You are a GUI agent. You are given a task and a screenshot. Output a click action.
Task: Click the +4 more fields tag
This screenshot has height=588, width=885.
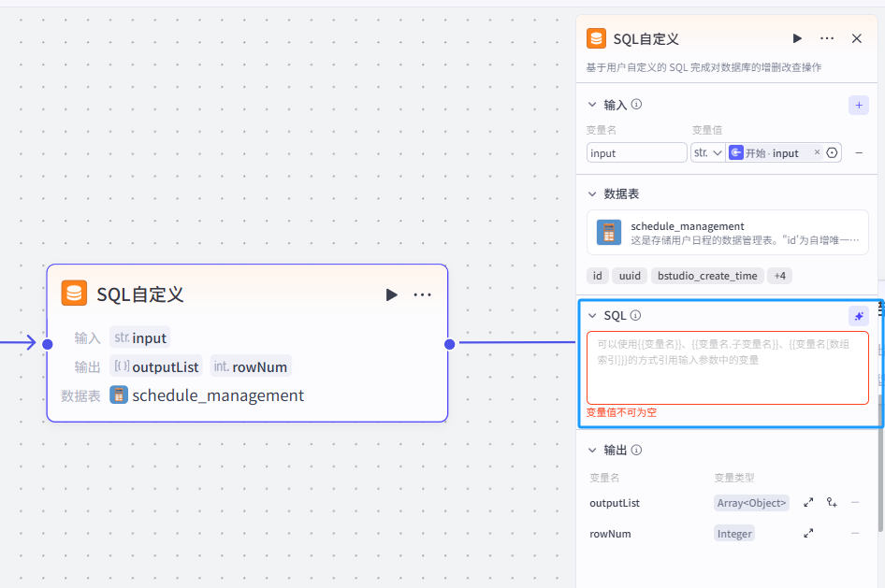(x=778, y=276)
